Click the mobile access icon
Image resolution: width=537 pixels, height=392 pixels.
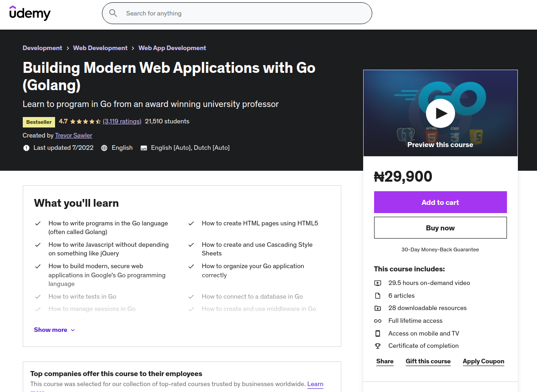point(378,333)
